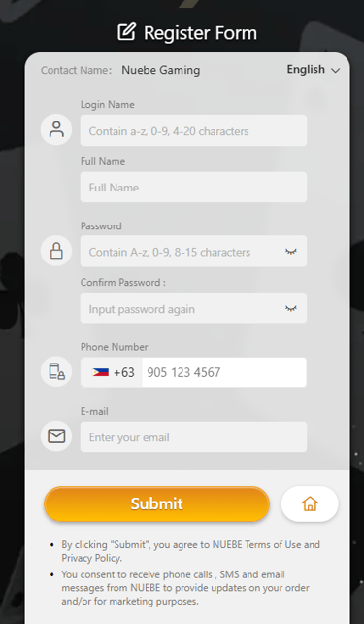Toggle visibility of Confirm Password field
Viewport: 364px width, 624px height.
tap(291, 308)
